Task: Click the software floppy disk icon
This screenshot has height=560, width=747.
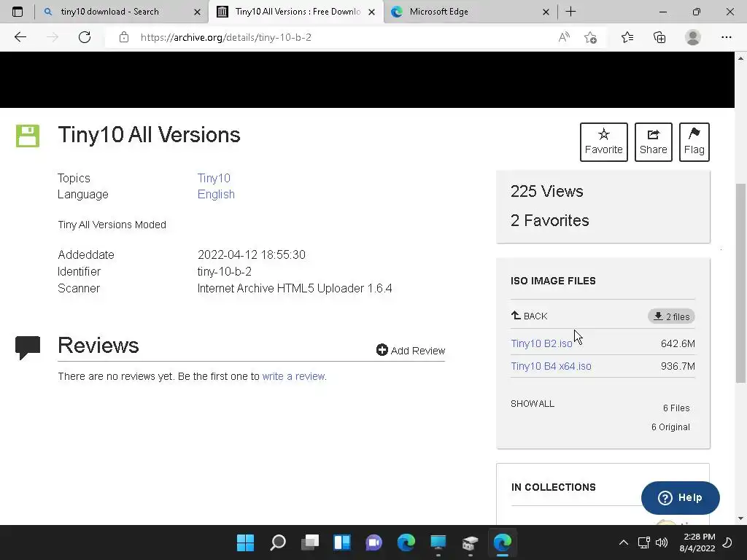Action: point(28,136)
